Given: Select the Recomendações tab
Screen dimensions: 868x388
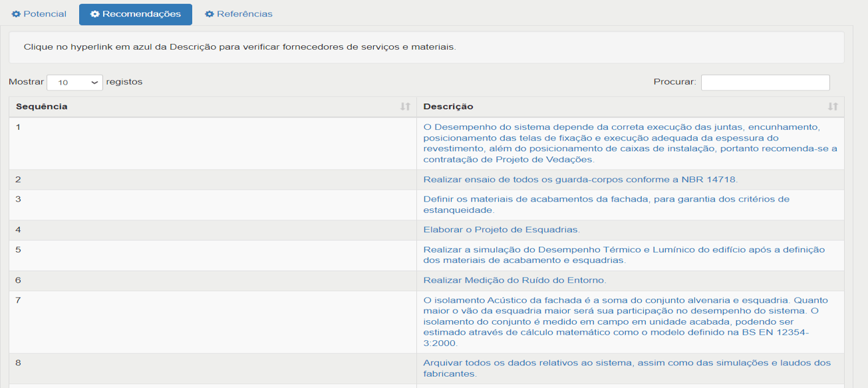Looking at the screenshot, I should tap(136, 14).
